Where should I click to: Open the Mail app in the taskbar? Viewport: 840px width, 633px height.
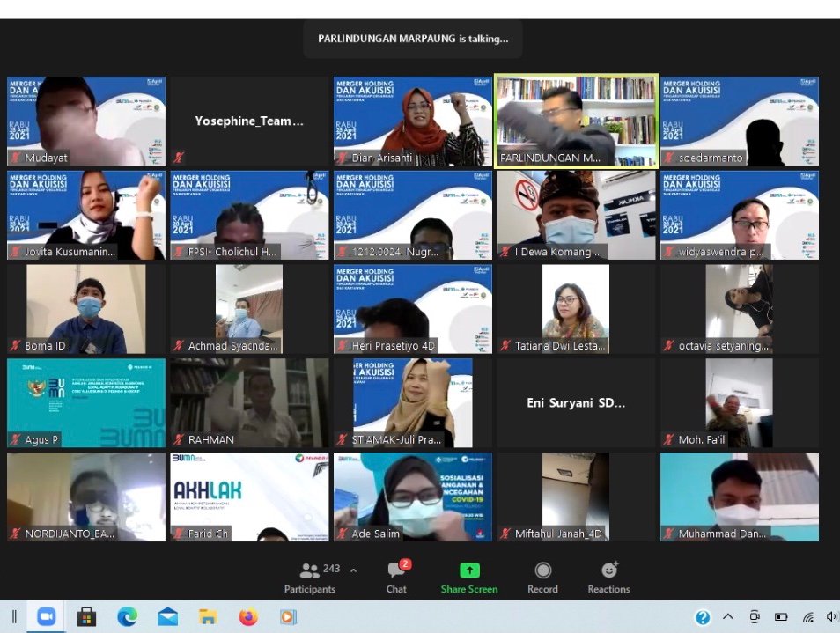167,616
